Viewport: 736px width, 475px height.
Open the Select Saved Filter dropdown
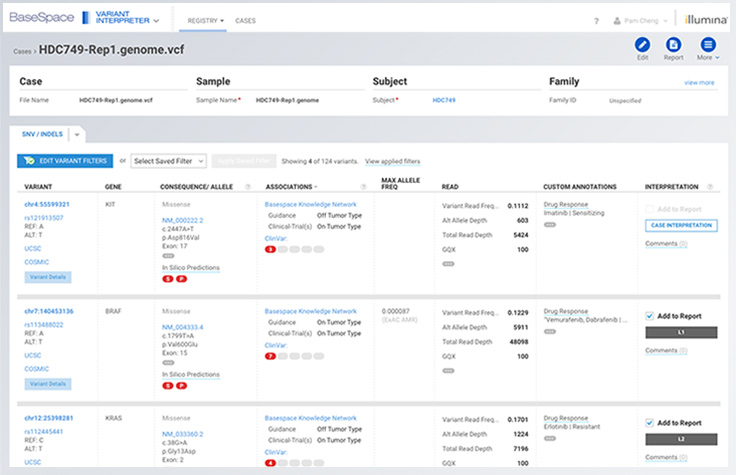169,161
